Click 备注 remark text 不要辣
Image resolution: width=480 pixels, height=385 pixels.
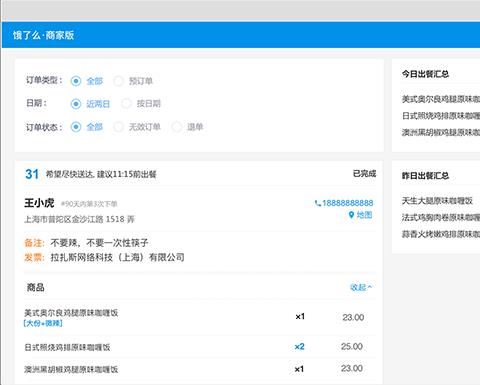pyautogui.click(x=99, y=243)
